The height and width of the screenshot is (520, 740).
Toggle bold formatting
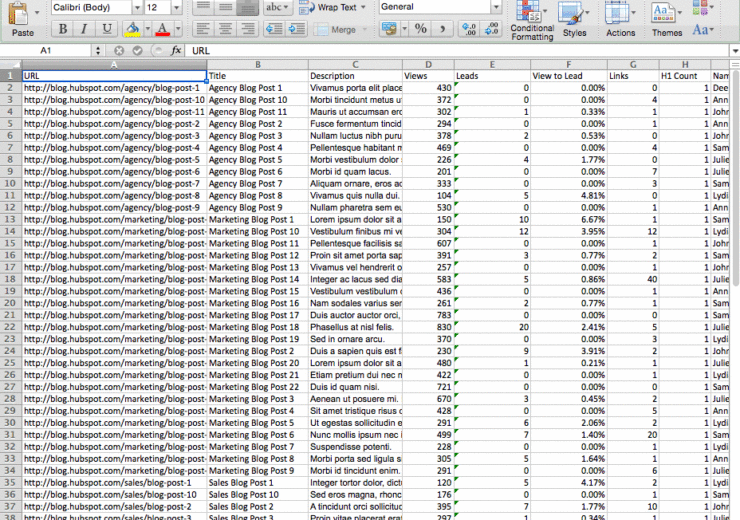(x=62, y=29)
